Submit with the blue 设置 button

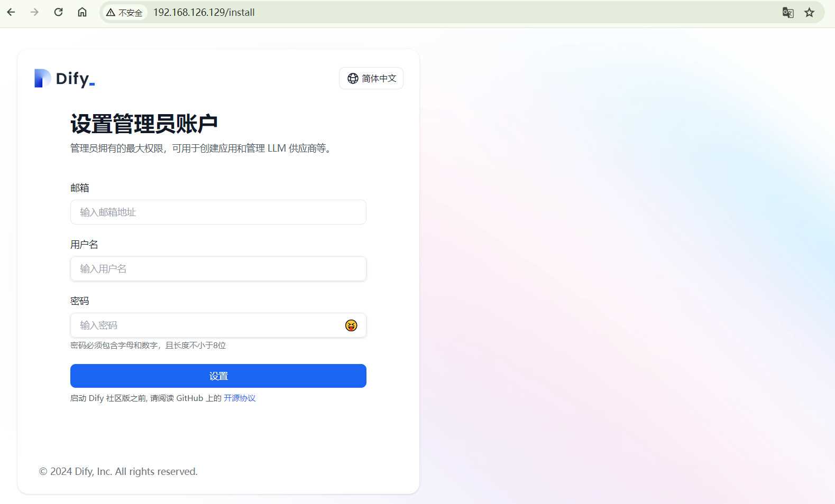click(218, 376)
